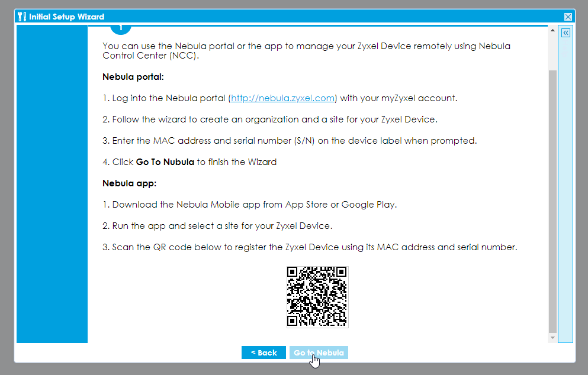Click the Nebula portal heading

tap(133, 77)
